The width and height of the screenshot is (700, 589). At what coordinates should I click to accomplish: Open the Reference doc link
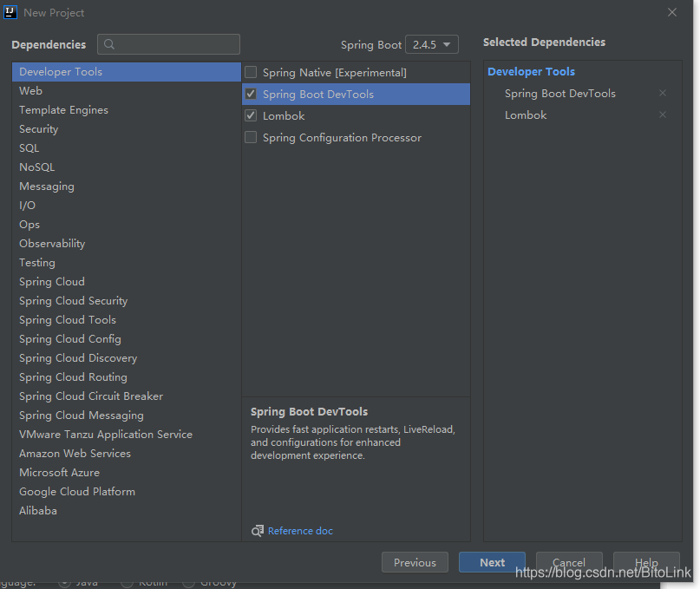point(300,531)
